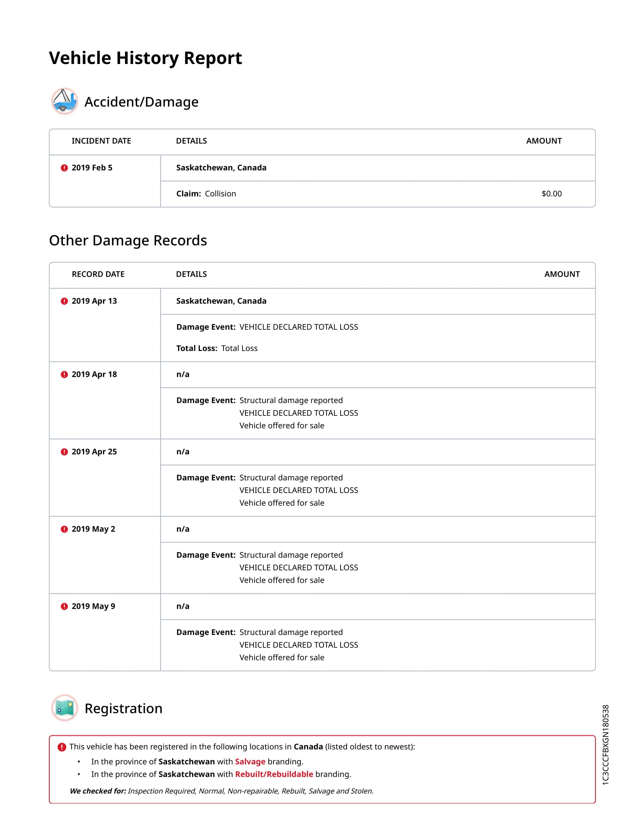Select the RECORD DATE column header
The image size is (644, 833).
click(98, 274)
